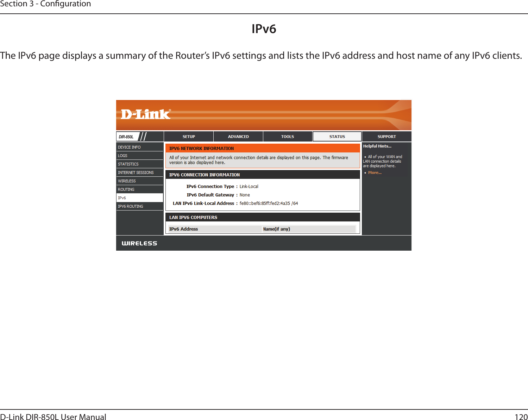
Task: Click the Link-Local connection type value
Action: pos(249,187)
